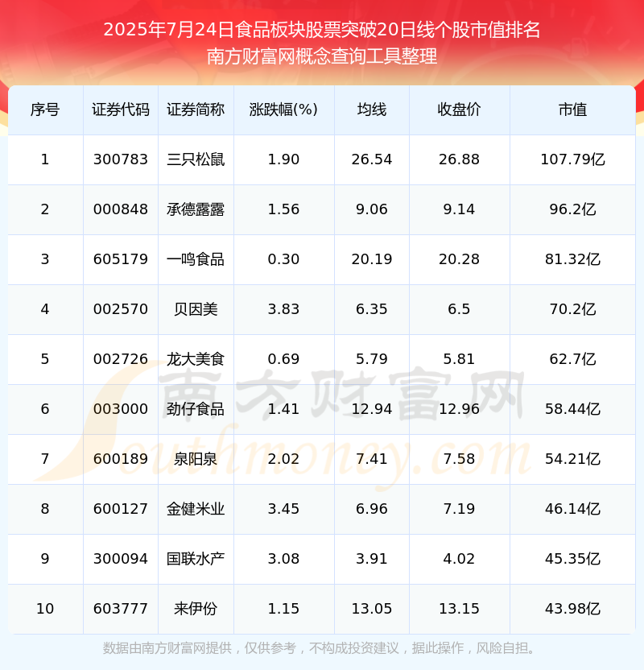The image size is (644, 670).
Task: Click change percentage 1.56
Action: click(283, 209)
